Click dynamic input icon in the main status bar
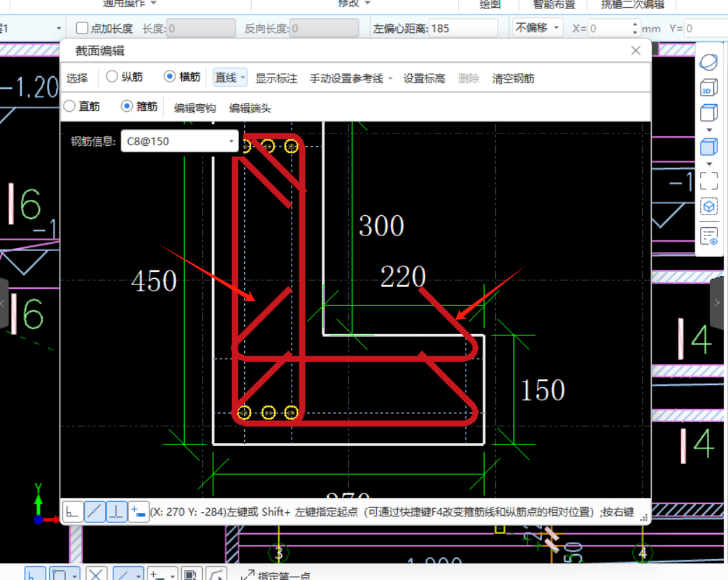Screen dimensions: 728x580 click(158, 574)
